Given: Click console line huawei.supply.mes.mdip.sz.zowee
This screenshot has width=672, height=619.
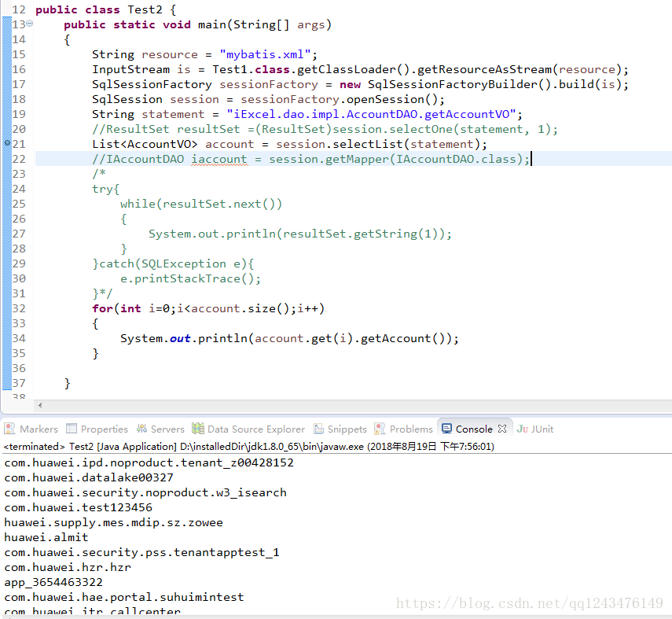Looking at the screenshot, I should (113, 522).
